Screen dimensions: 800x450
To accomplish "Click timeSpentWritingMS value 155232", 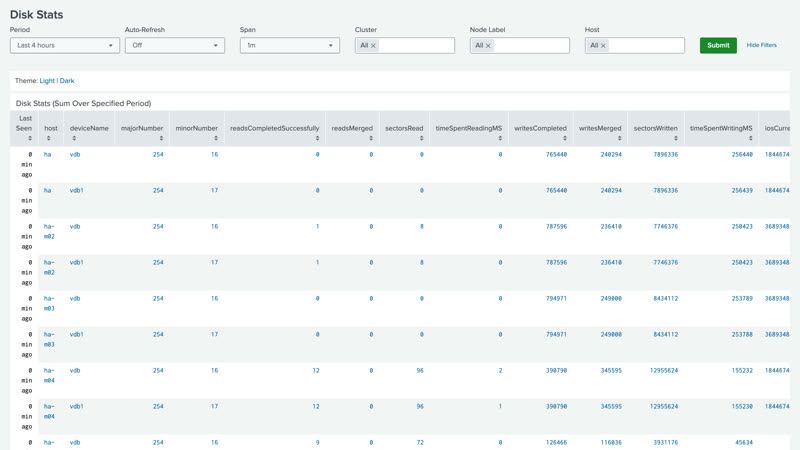I will (742, 370).
